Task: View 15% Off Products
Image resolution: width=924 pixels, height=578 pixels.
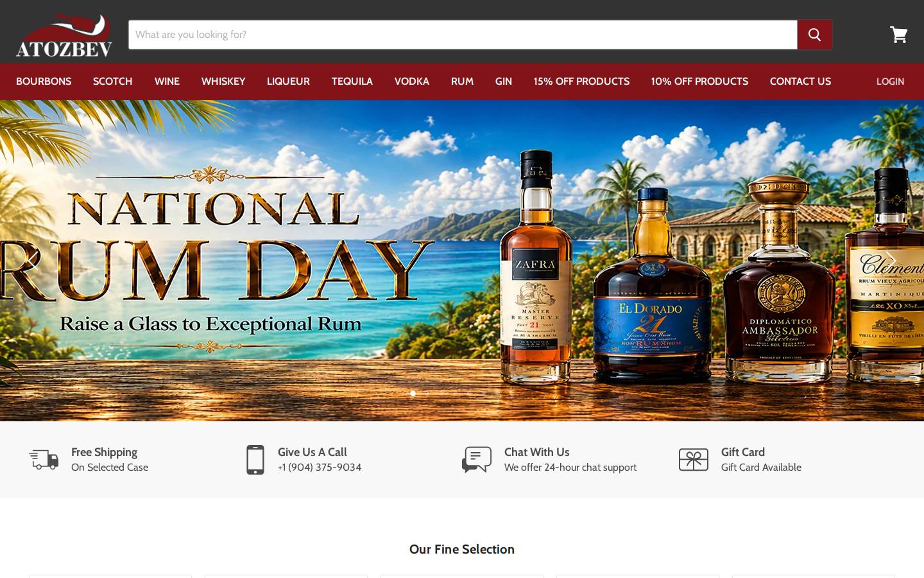Action: pos(581,82)
